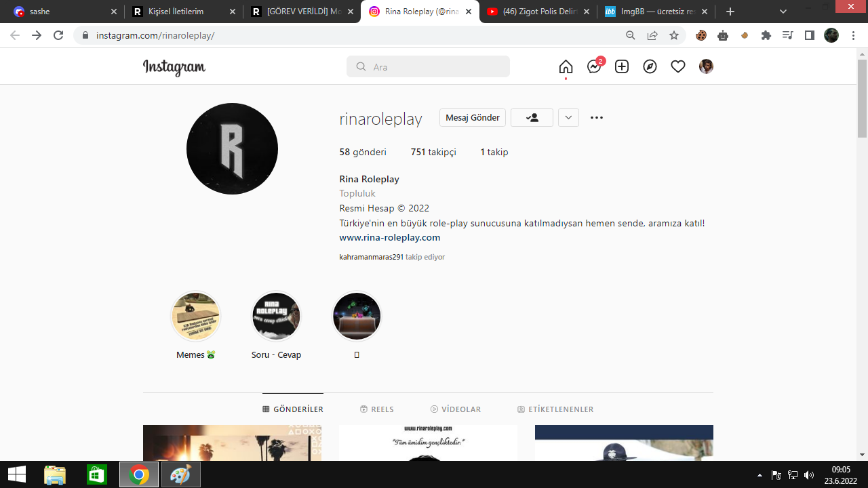Close the ImgBB tab
Screen dimensions: 868x488
pyautogui.click(x=705, y=12)
